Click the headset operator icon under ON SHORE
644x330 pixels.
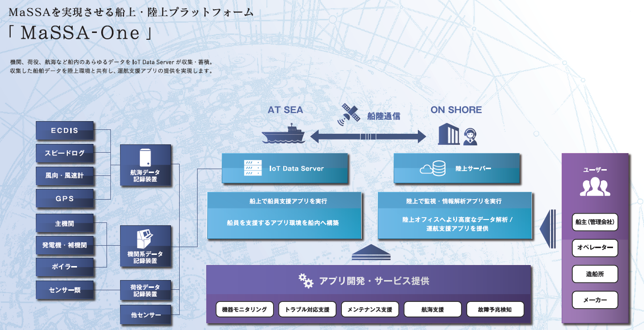tap(470, 136)
